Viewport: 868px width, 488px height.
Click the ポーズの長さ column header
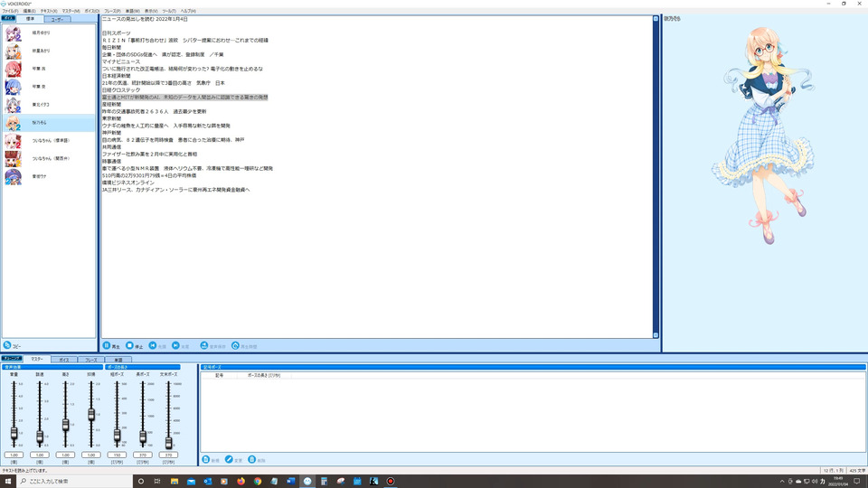[x=264, y=375]
